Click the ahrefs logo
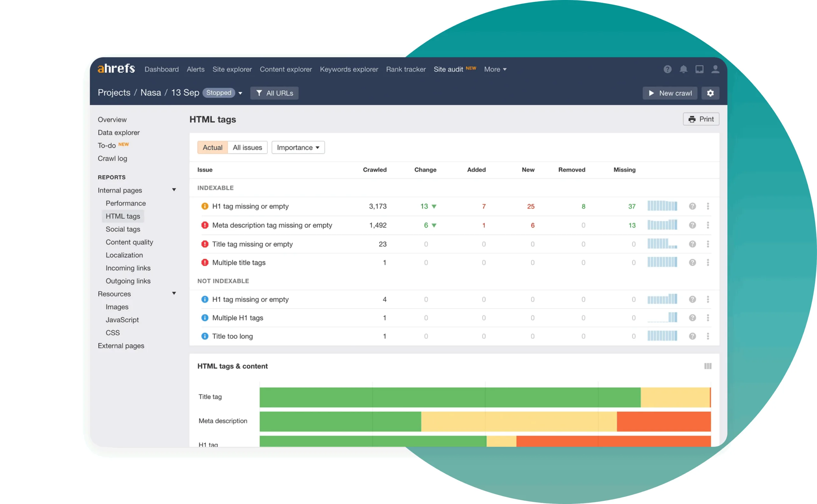 (x=116, y=69)
